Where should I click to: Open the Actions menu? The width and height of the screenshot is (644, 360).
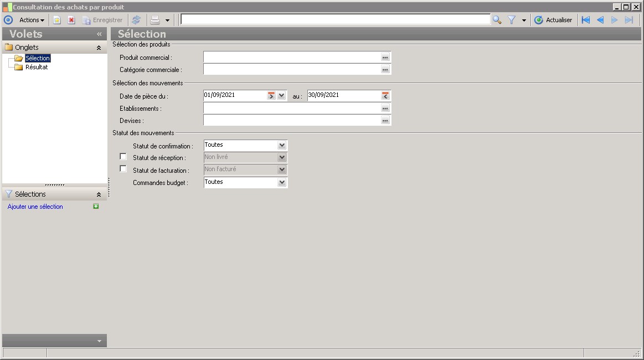pos(32,20)
